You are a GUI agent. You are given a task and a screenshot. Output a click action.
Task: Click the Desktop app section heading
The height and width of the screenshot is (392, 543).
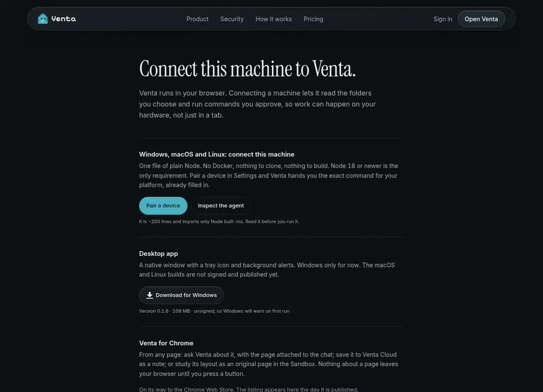pos(158,254)
